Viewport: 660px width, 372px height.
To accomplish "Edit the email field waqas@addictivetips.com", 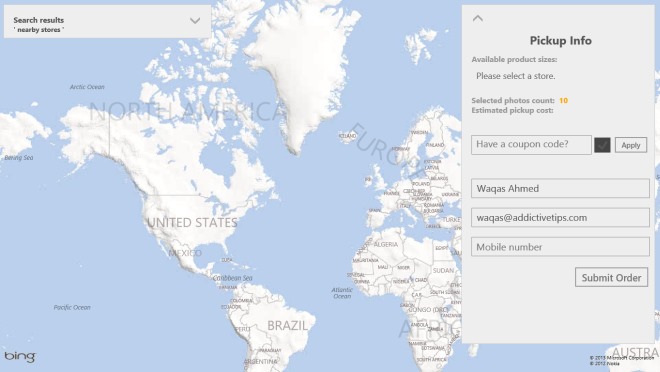I will [x=560, y=218].
